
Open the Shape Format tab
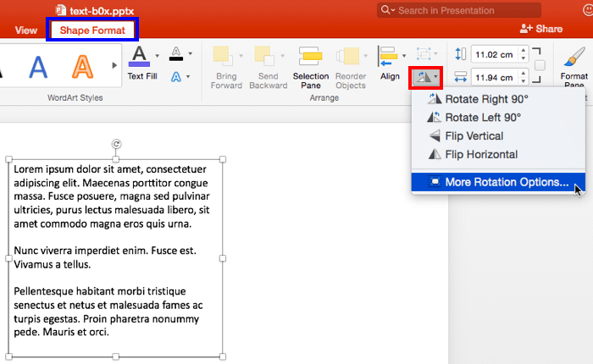pos(92,30)
